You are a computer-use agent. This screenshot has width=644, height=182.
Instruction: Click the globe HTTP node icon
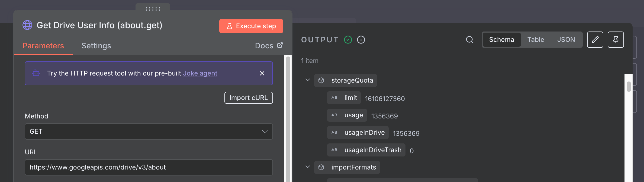(x=27, y=25)
